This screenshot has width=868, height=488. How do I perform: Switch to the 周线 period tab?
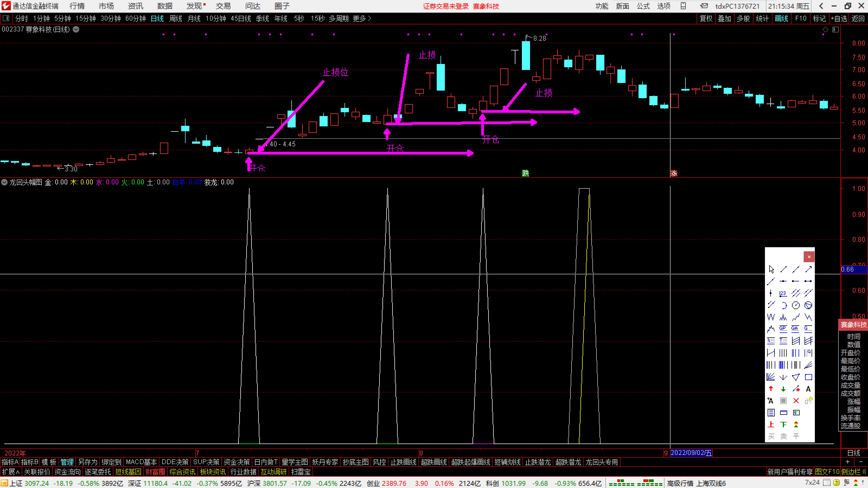coord(175,18)
